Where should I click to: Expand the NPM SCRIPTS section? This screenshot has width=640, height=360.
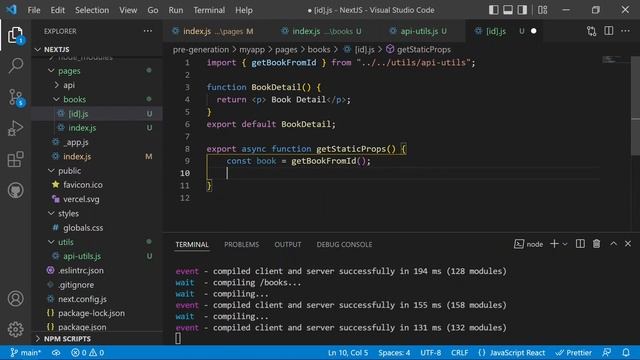97,339
